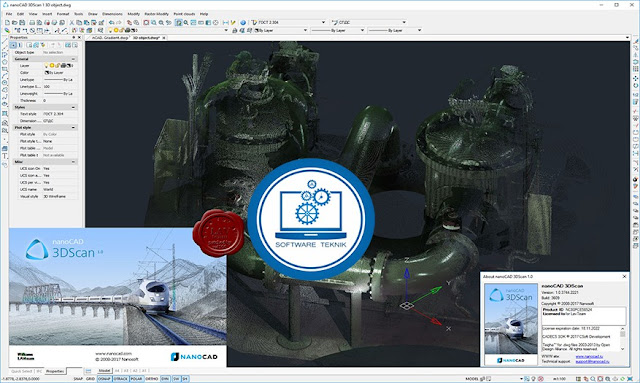Open the File menu

(9, 14)
